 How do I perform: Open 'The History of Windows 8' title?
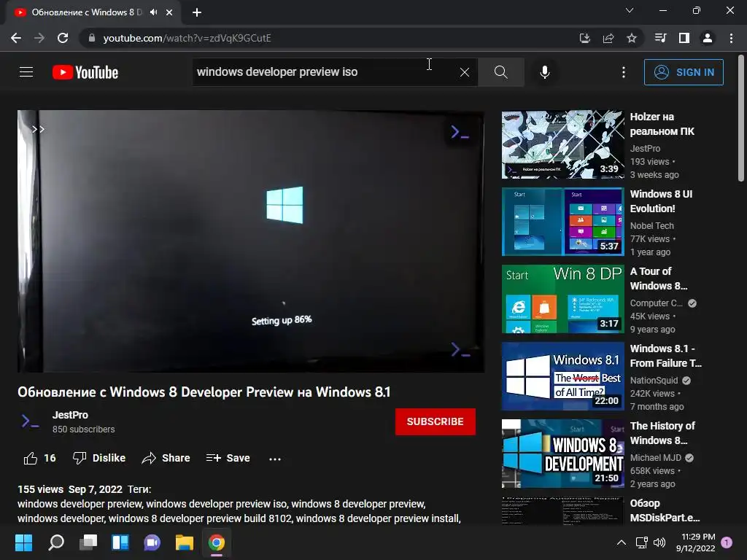coord(662,433)
